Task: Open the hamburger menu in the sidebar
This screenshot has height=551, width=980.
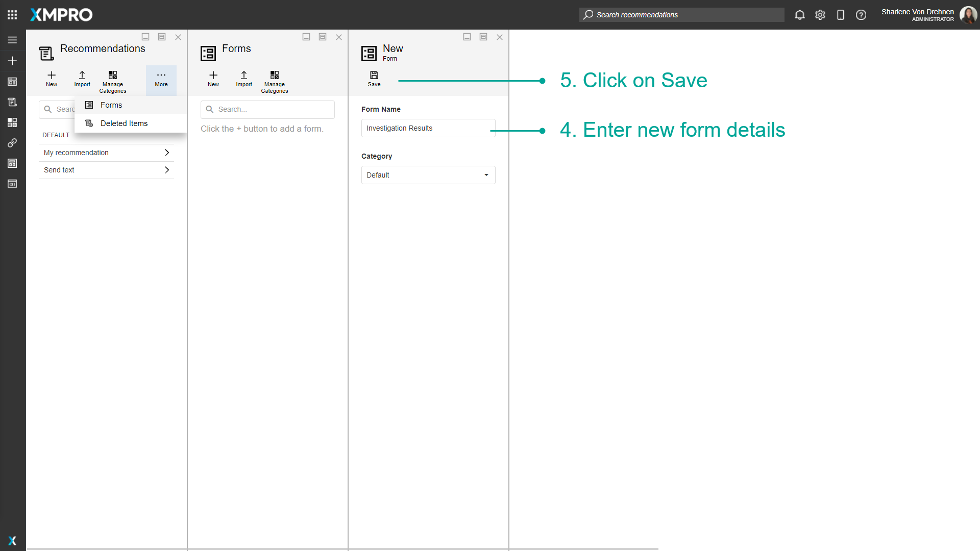Action: (x=12, y=40)
